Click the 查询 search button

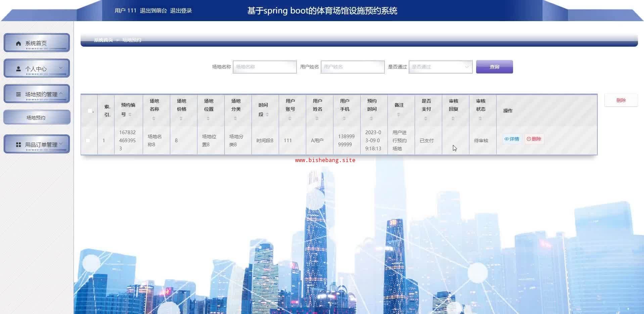pos(494,67)
